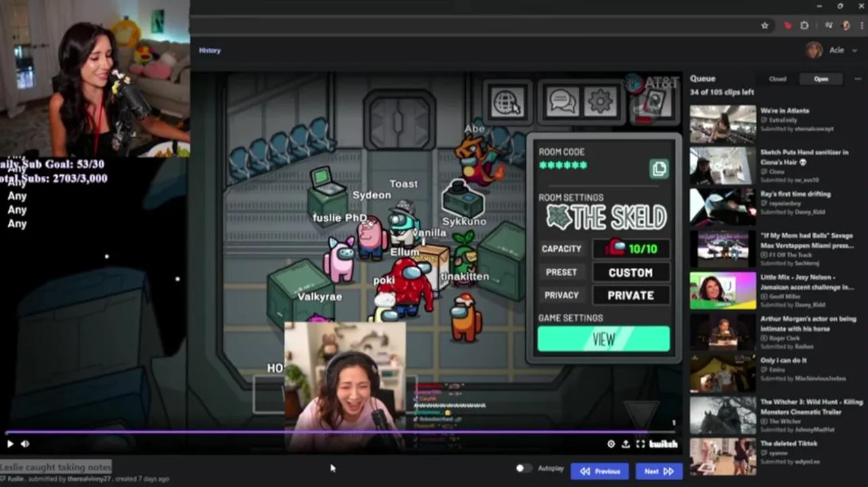Viewport: 868px width, 487px height.
Task: Open the chat bubble icon in the game
Action: (562, 102)
